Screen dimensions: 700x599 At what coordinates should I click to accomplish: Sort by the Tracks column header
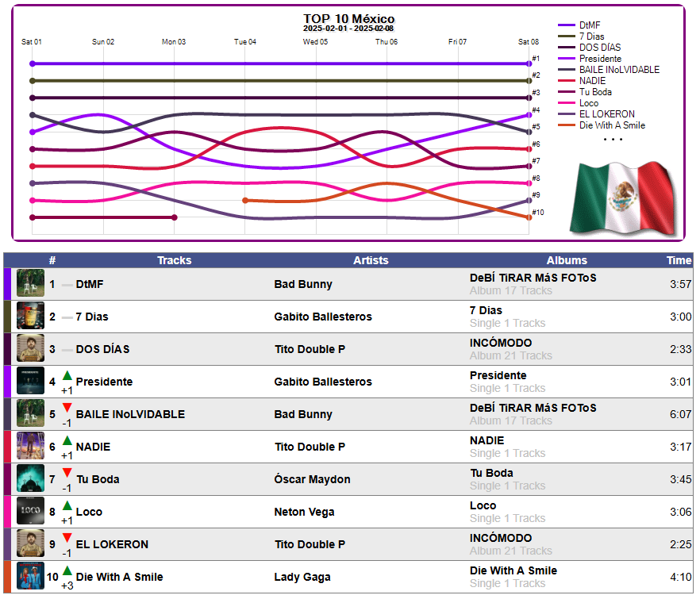[x=174, y=260]
